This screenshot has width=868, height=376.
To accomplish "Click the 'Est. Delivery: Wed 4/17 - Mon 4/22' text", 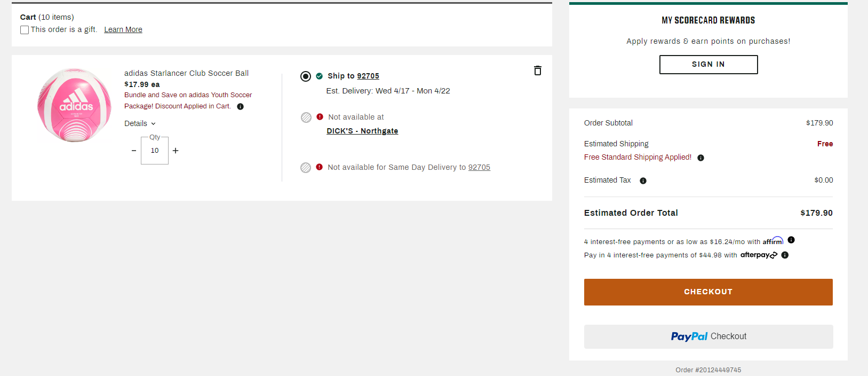I will [x=388, y=91].
